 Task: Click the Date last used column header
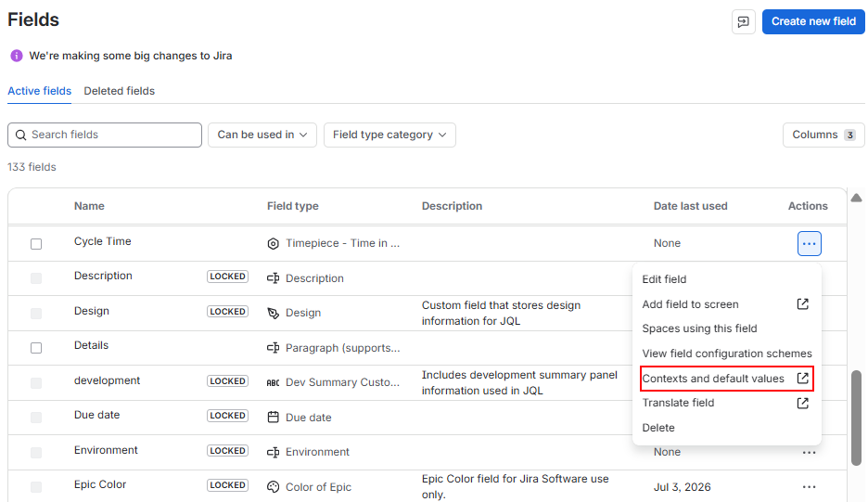click(690, 206)
